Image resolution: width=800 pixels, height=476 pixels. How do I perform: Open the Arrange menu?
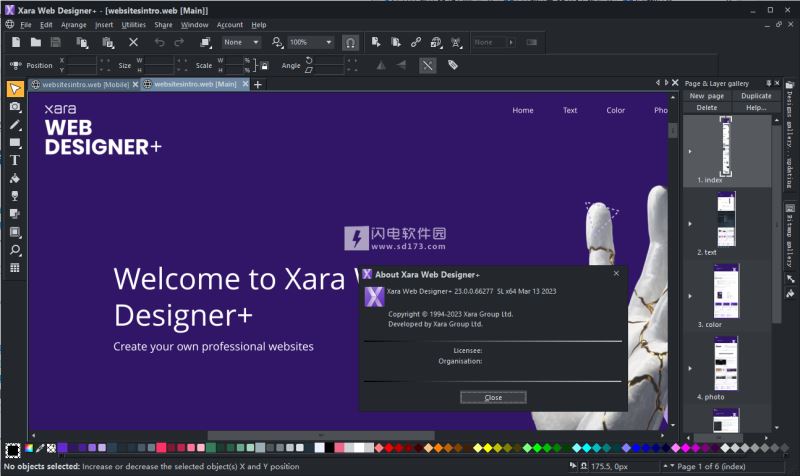[73, 24]
